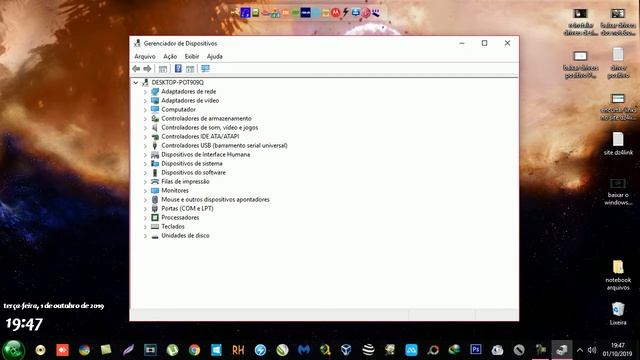This screenshot has width=640, height=360.
Task: Expand Controladores IDE ATA/ATAPI
Action: click(x=145, y=137)
